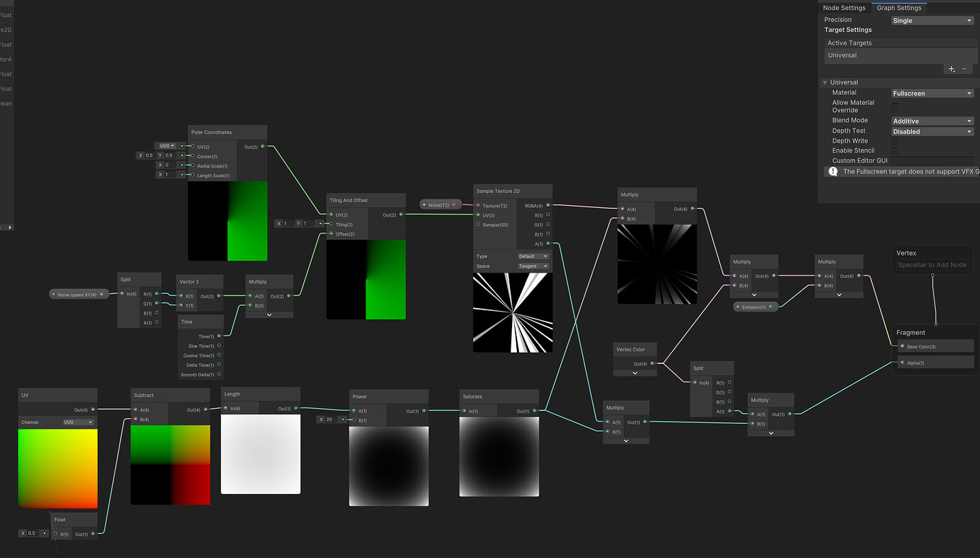The height and width of the screenshot is (558, 980).
Task: Click the Alpha(1) input port on Fragment
Action: [x=902, y=363]
